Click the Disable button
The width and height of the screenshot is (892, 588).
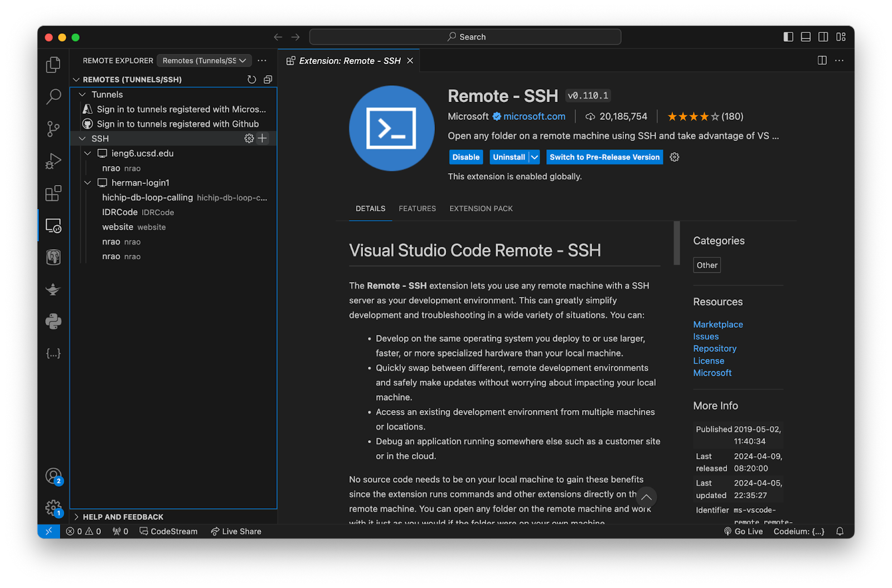pyautogui.click(x=466, y=157)
